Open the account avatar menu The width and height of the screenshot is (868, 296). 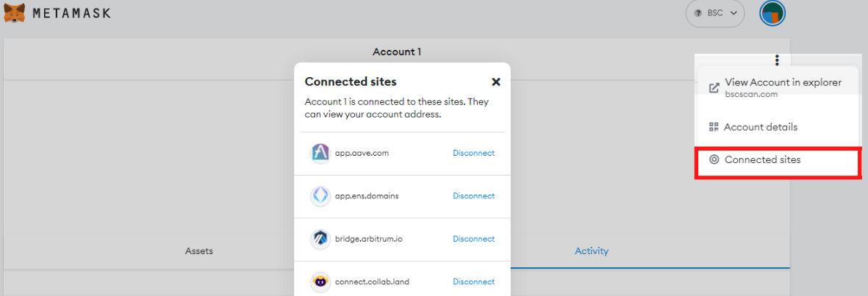point(772,13)
